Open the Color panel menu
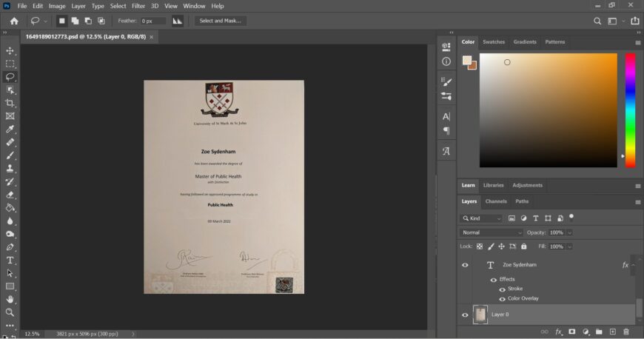The image size is (644, 339). pyautogui.click(x=638, y=42)
